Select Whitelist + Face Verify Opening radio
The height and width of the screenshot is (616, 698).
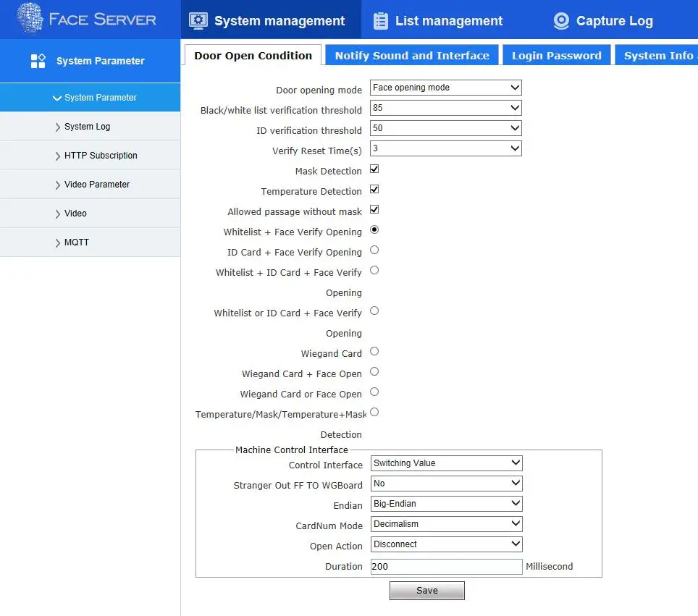374,229
